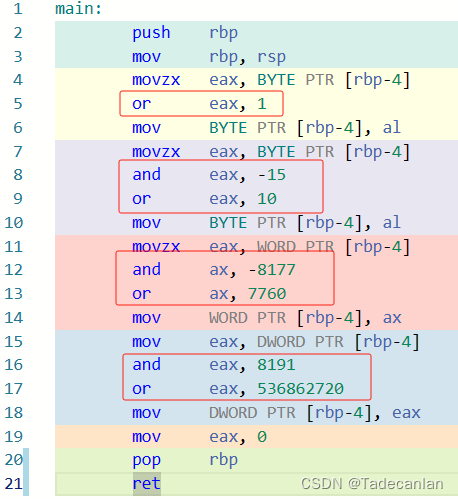Click line number 12 in gutter
This screenshot has width=458, height=499.
pos(13,270)
